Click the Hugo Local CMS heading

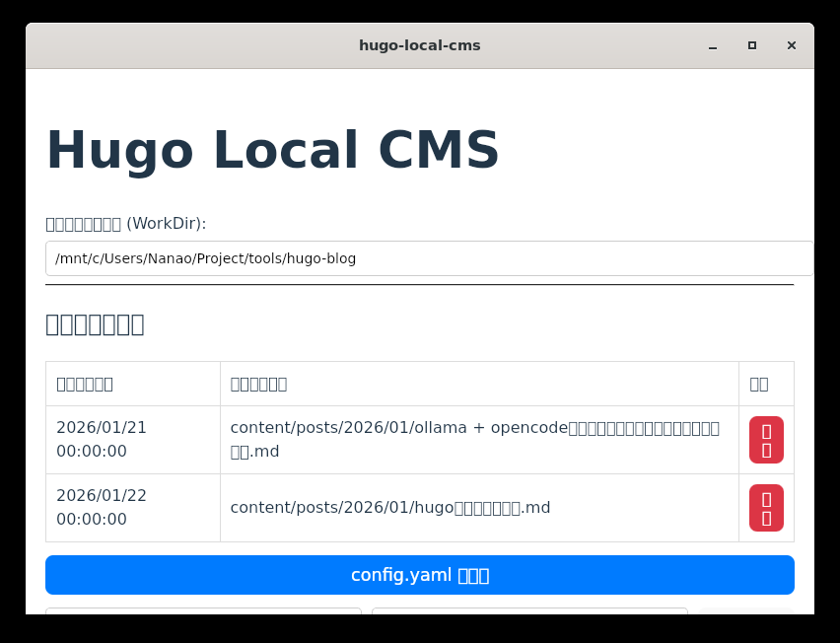(273, 151)
